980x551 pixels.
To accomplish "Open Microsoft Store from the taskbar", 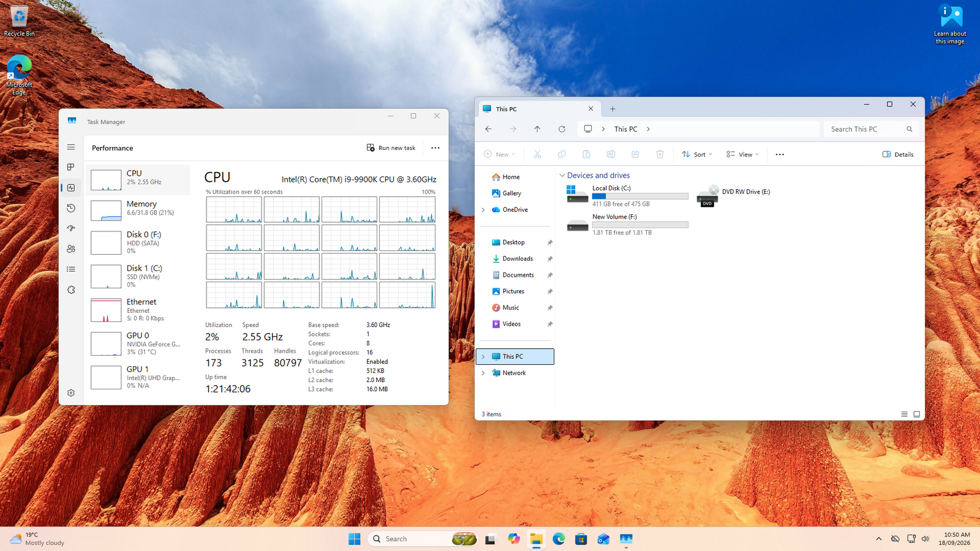I will pos(581,539).
